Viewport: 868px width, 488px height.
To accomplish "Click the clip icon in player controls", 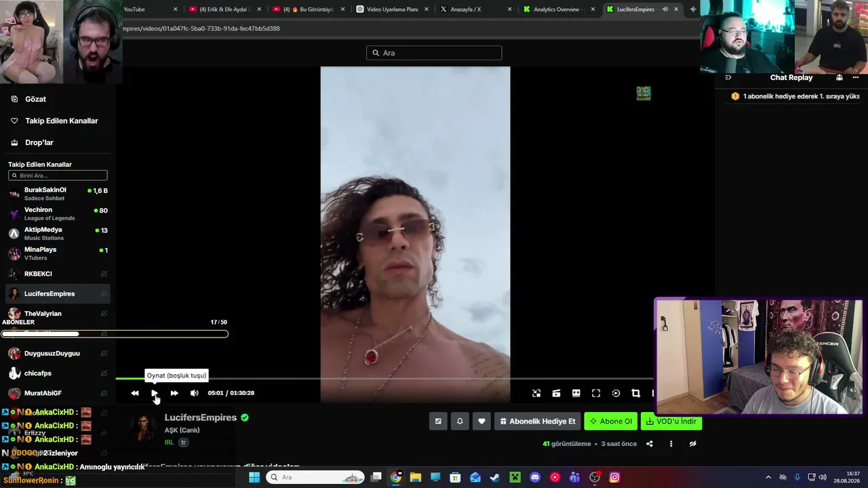I will (556, 393).
